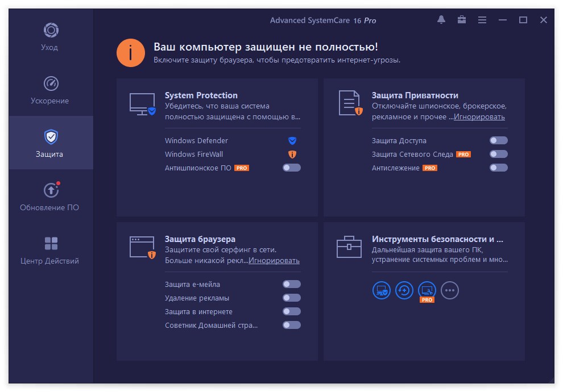Click the Антишпионское ПО label
This screenshot has width=563, height=392.
pyautogui.click(x=198, y=168)
